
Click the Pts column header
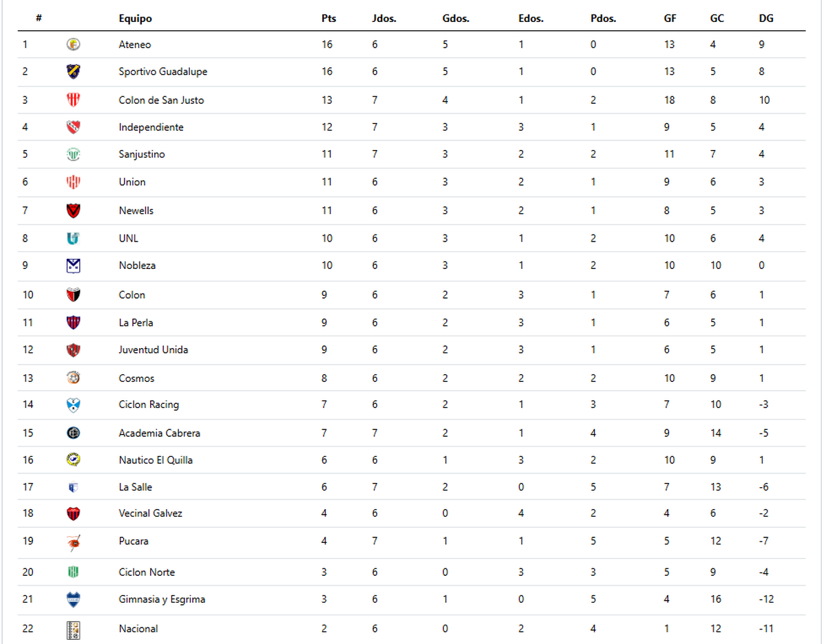(x=328, y=19)
